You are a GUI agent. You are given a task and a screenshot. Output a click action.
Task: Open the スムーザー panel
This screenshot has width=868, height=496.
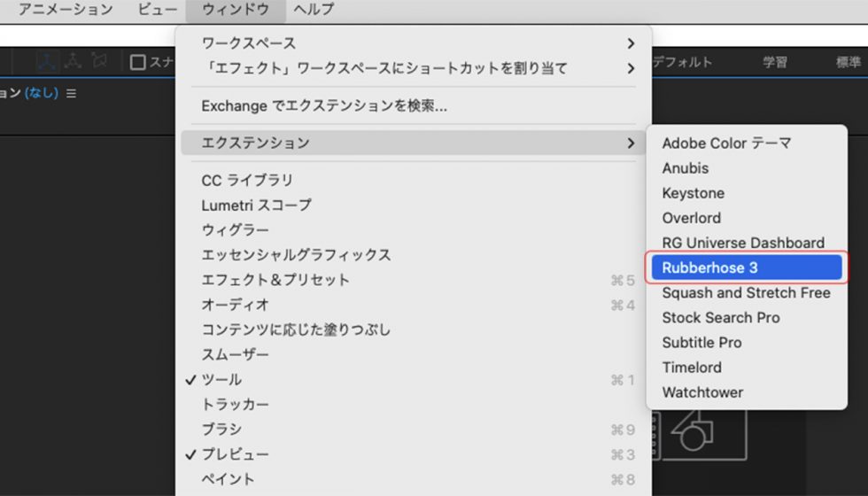(x=414, y=354)
